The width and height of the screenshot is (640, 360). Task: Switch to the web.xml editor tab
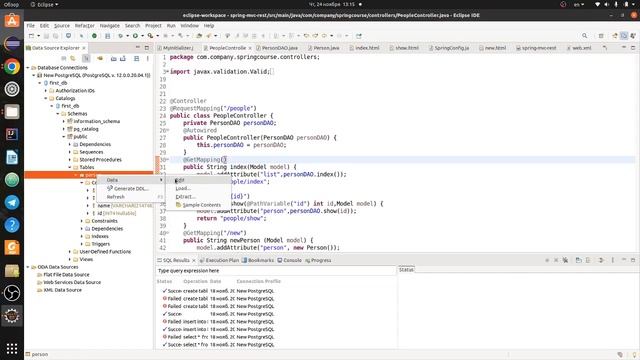(581, 48)
